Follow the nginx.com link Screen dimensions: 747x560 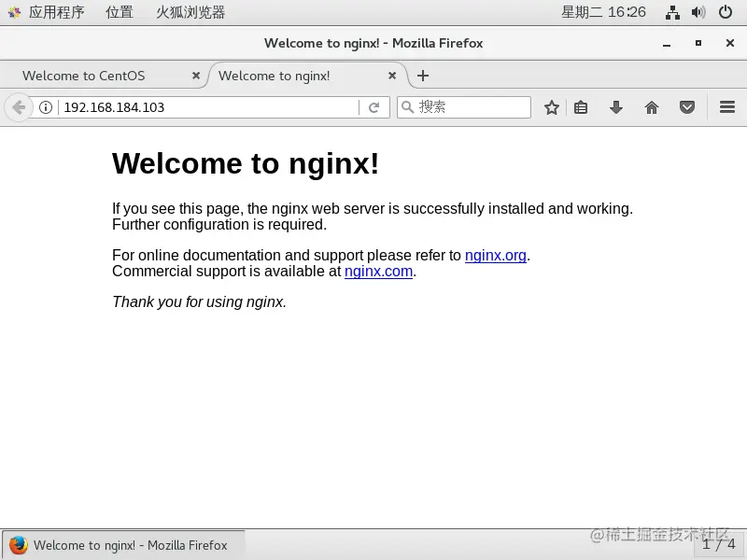[x=378, y=272]
